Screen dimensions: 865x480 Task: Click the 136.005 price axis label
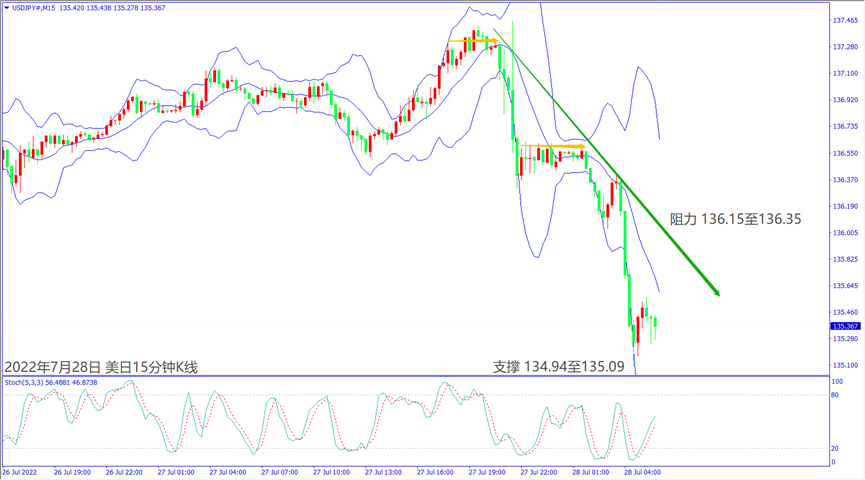(x=846, y=233)
